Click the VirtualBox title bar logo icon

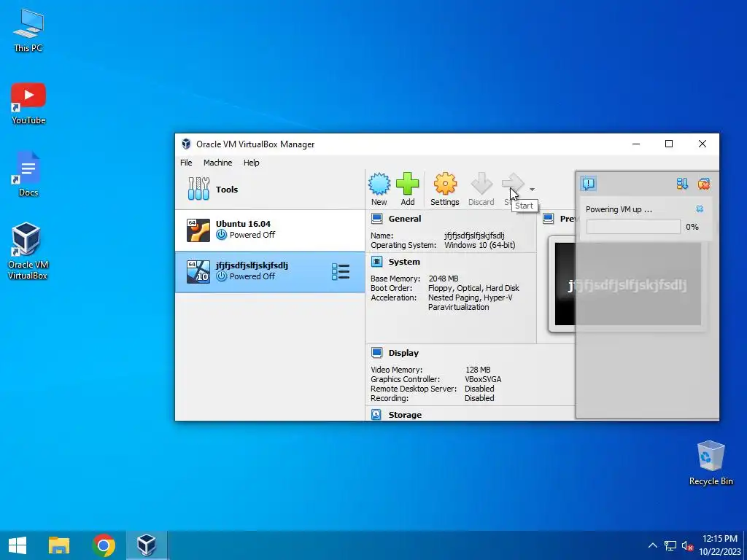[186, 144]
